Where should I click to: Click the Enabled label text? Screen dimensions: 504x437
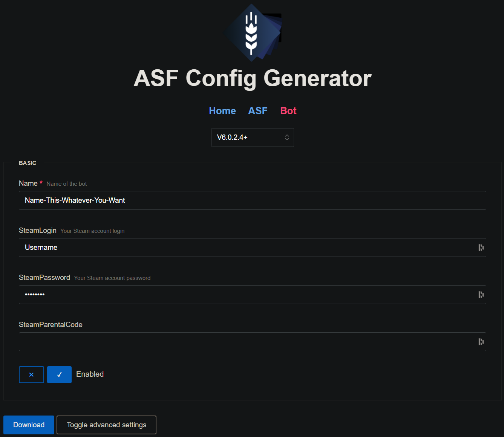point(90,374)
